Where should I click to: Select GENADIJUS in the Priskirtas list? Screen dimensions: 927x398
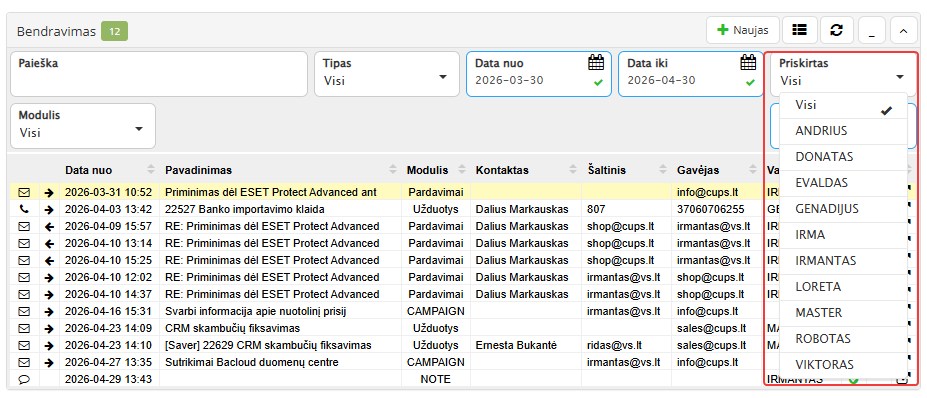[844, 209]
